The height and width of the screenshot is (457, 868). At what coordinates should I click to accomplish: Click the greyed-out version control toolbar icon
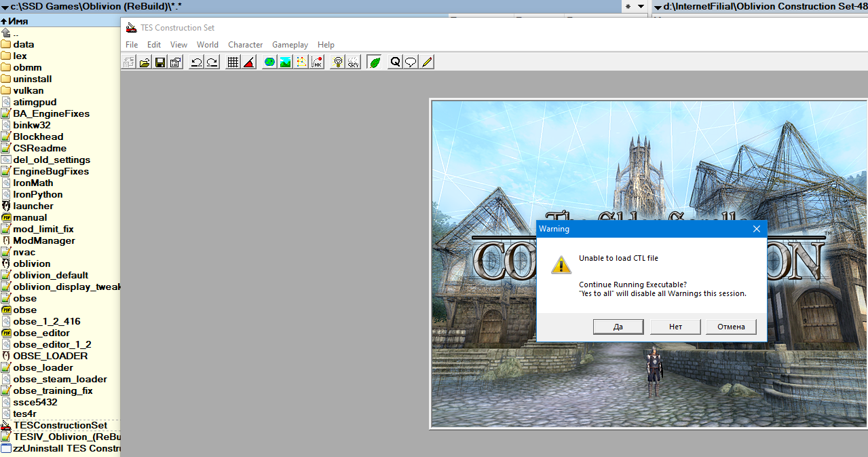pyautogui.click(x=129, y=62)
